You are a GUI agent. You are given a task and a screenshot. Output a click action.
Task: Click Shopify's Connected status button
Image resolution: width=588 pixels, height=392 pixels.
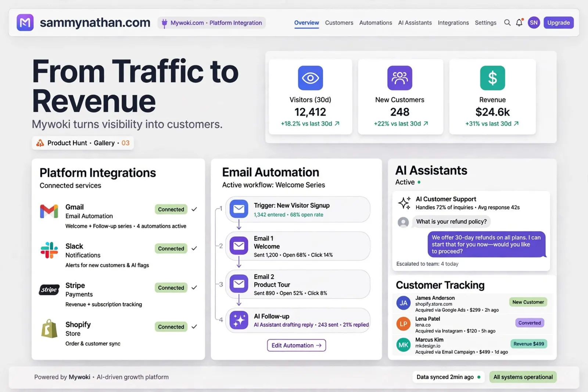point(171,327)
